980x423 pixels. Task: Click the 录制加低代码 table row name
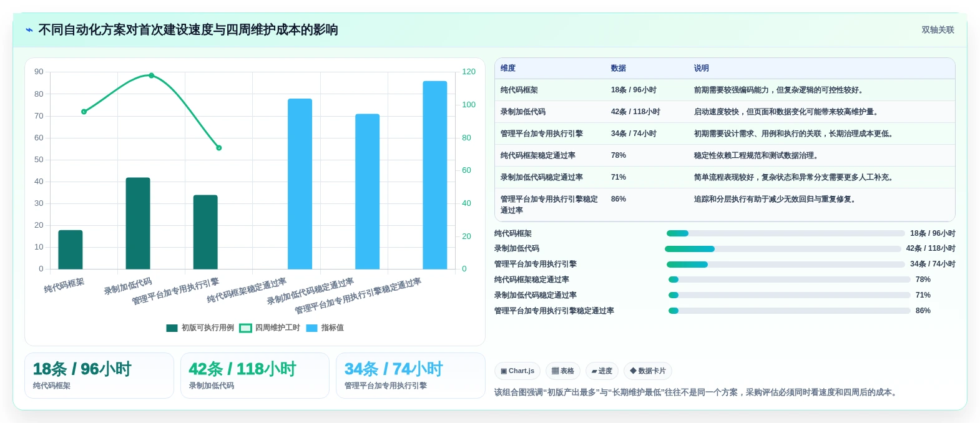tap(523, 112)
